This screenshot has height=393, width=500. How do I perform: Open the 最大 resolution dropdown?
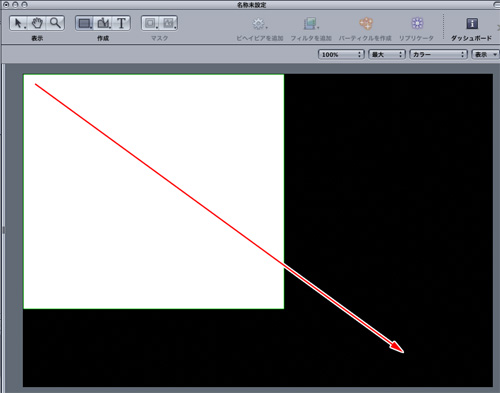(387, 54)
